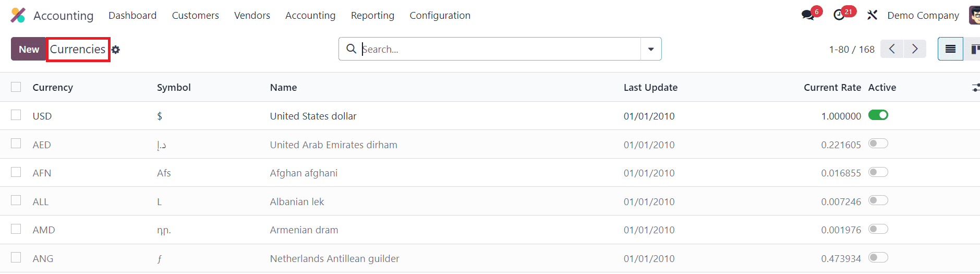Screen dimensions: 980x274
Task: Go to previous page of currencies
Action: pyautogui.click(x=892, y=49)
